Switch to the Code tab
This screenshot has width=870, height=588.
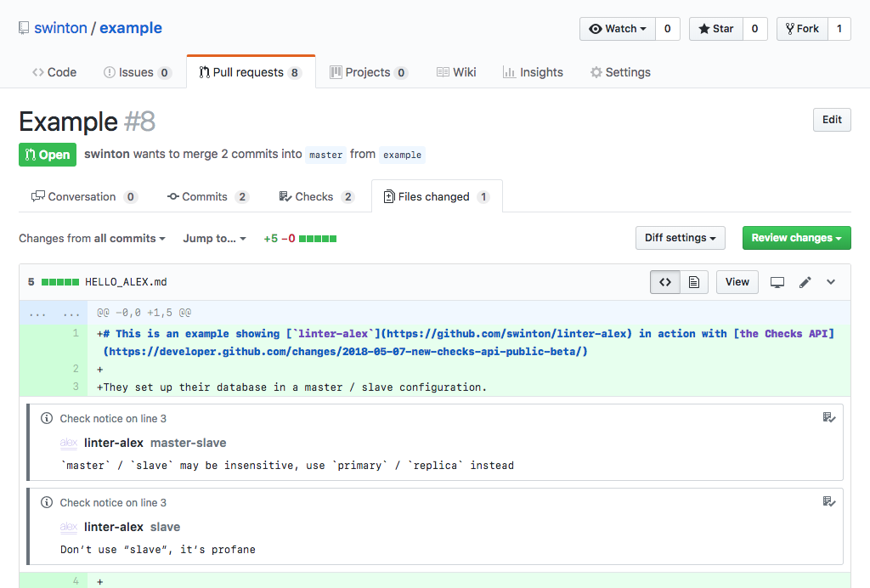[x=54, y=72]
